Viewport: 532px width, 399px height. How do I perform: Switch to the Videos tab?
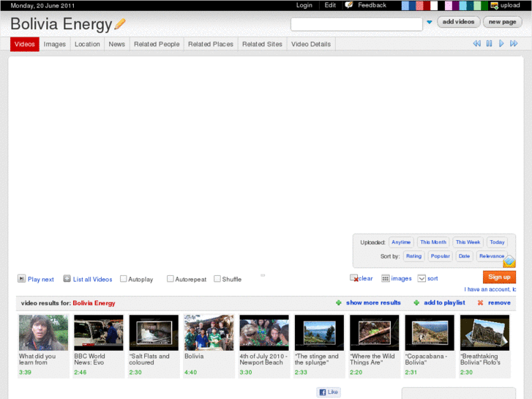(x=25, y=44)
